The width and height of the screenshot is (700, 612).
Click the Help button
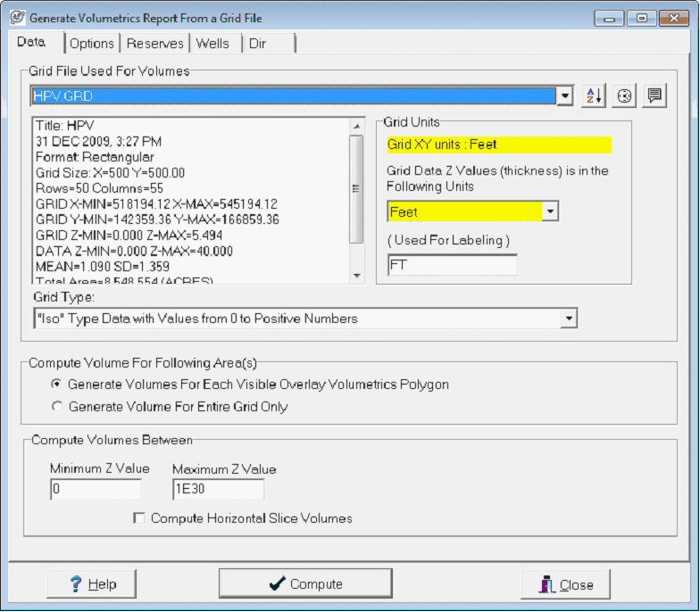click(x=92, y=584)
